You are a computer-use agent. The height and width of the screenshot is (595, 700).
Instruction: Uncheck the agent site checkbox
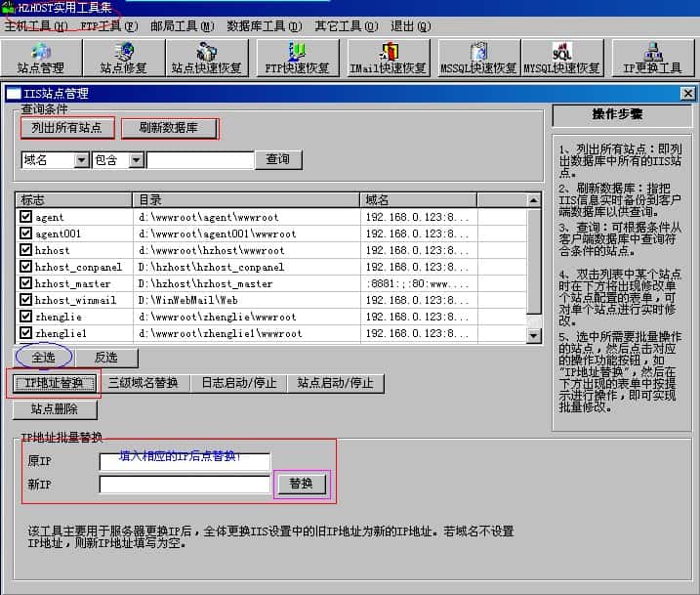coord(26,217)
